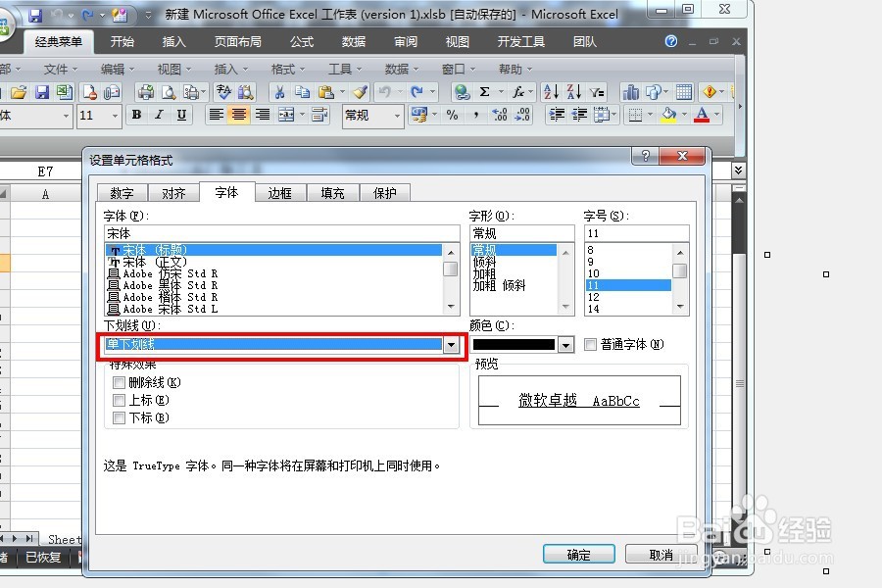
Task: Click the Fill Color paint bucket
Action: (x=668, y=115)
